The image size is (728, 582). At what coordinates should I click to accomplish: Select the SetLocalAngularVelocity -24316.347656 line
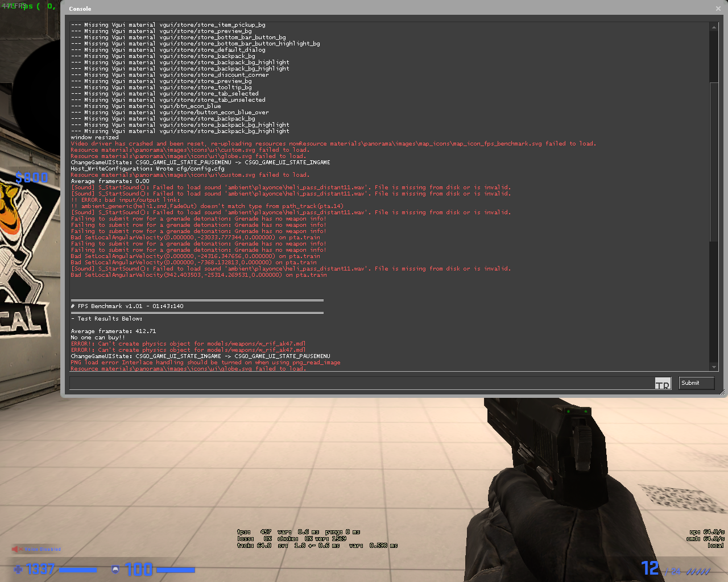pos(195,256)
